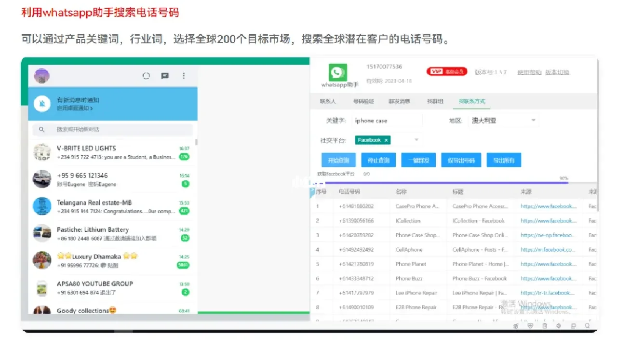
Task: Click the muted bell notification icon
Action: tap(42, 104)
